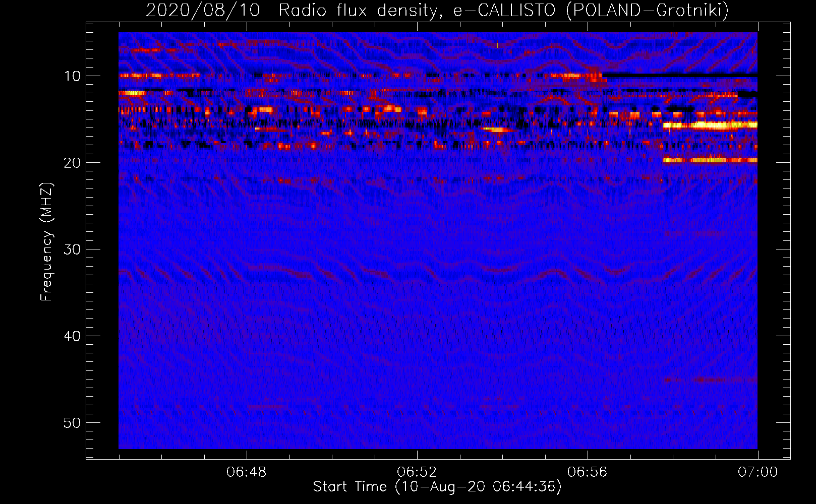Click the 50 MHz frequency tick label
Screen dimensions: 816x504
(x=73, y=423)
